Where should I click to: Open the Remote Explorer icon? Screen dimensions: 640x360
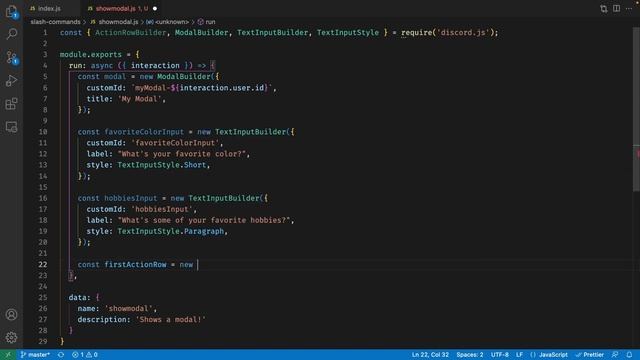(11, 127)
